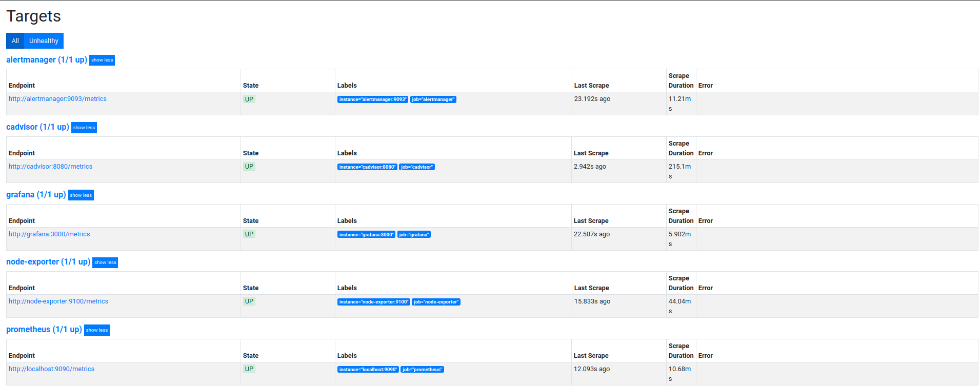Click the job="cadvisor" label
The height and width of the screenshot is (386, 980).
(x=417, y=167)
